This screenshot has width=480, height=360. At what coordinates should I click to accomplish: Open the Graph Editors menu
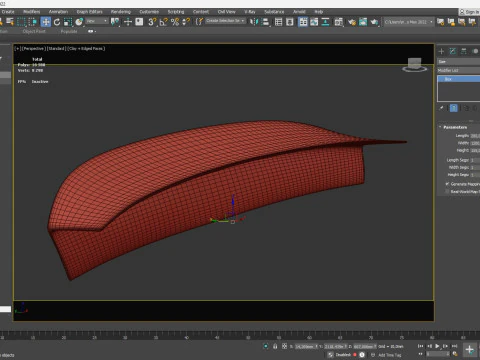click(x=90, y=12)
